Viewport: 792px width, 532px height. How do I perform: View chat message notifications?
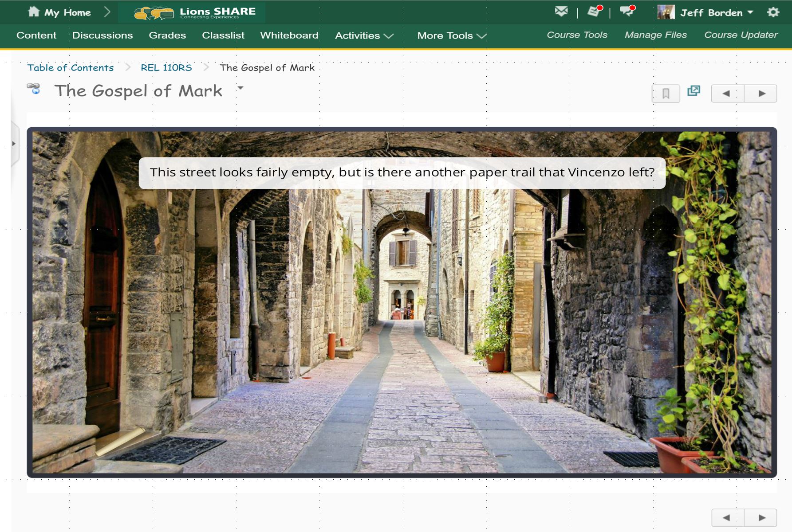627,12
